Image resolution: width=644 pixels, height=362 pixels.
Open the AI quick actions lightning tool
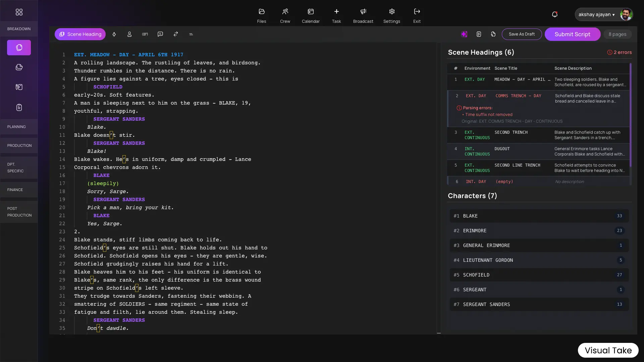[x=114, y=34]
